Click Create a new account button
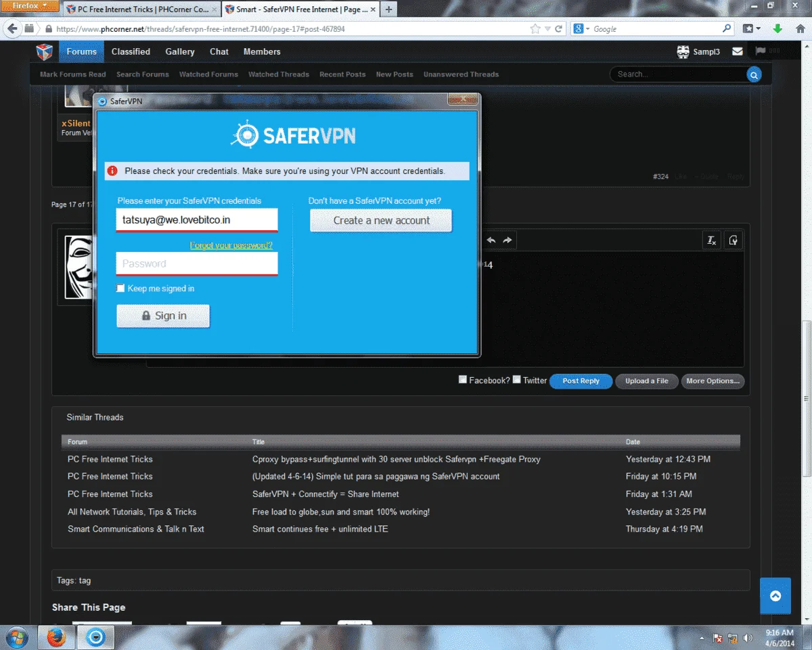This screenshot has height=650, width=812. click(381, 221)
